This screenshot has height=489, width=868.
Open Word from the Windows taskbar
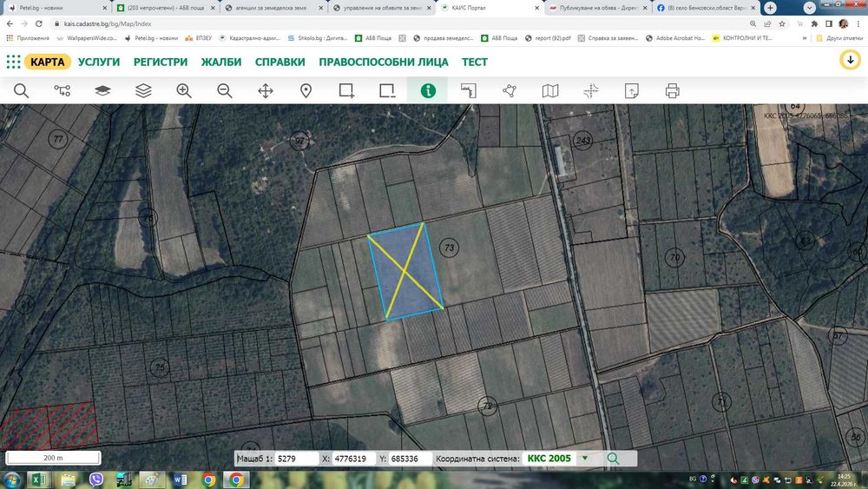point(180,479)
